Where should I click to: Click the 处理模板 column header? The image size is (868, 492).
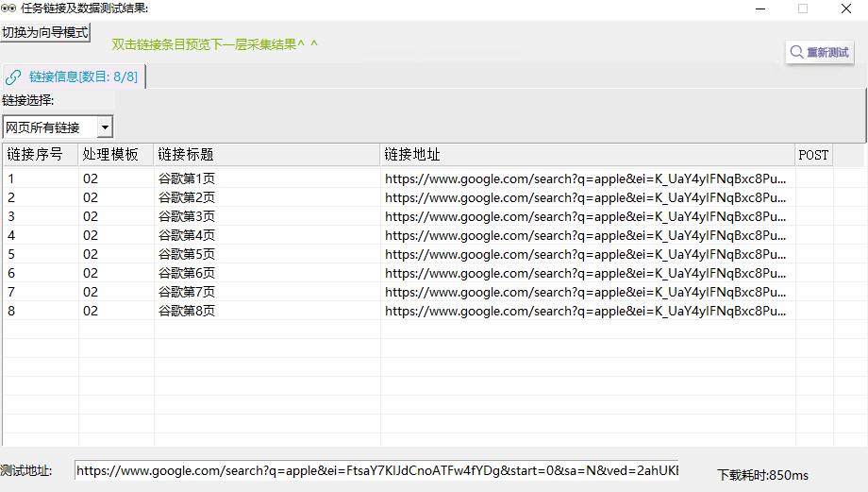(116, 155)
